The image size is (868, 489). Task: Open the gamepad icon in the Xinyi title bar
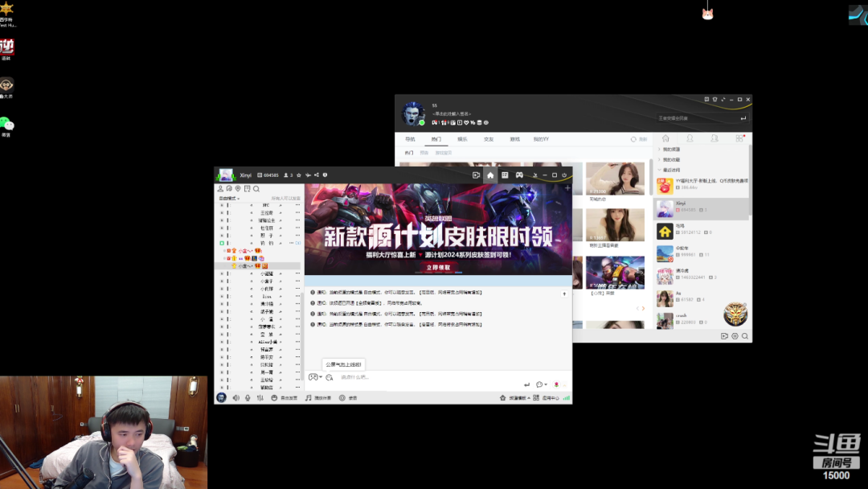click(x=519, y=175)
